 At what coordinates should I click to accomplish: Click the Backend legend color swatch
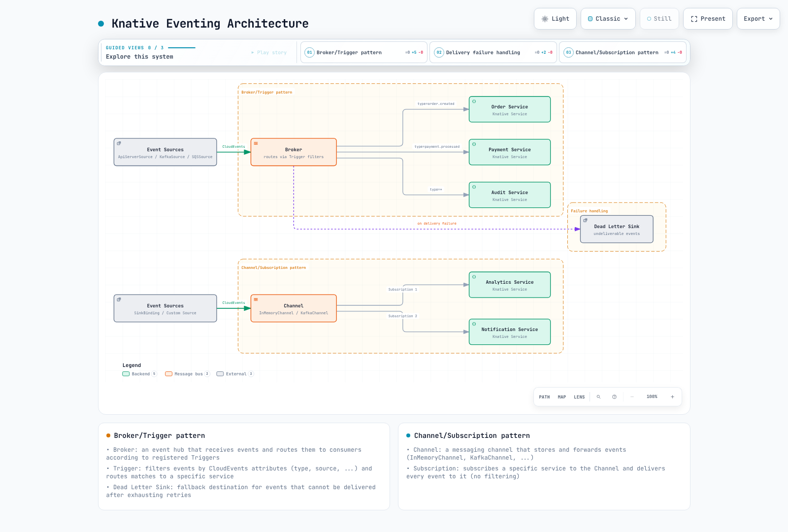click(126, 374)
